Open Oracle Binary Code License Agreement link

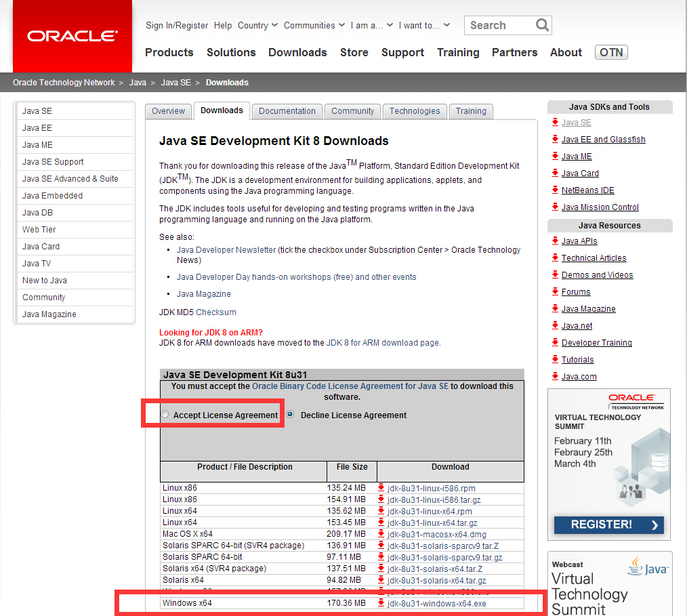350,386
